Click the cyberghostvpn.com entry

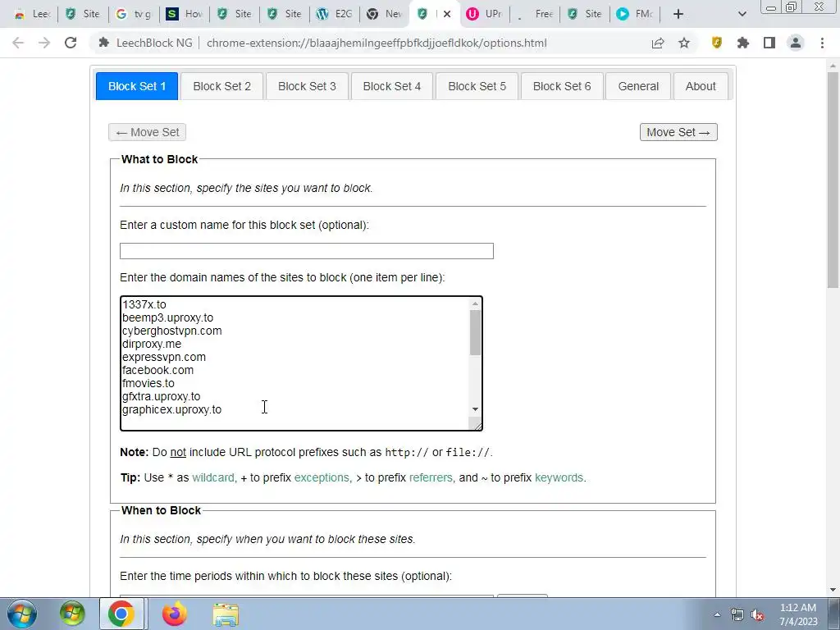[171, 331]
